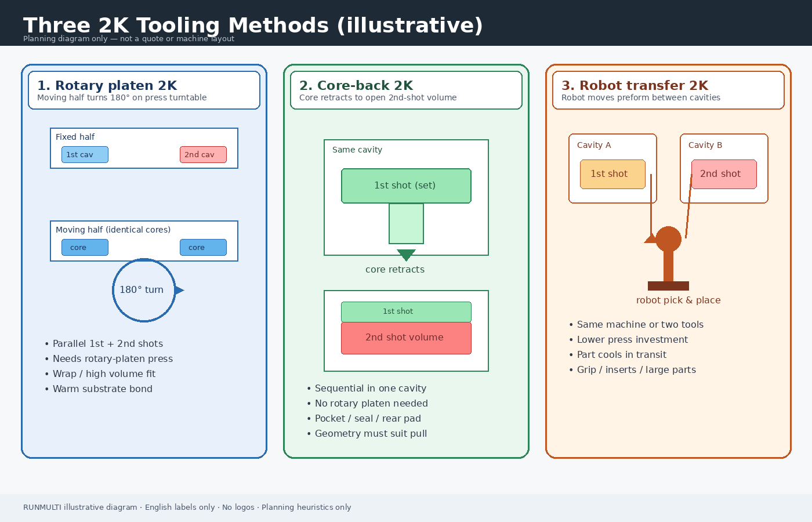This screenshot has width=812, height=522.
Task: Open the Robot transfer 2K header
Action: (668, 90)
